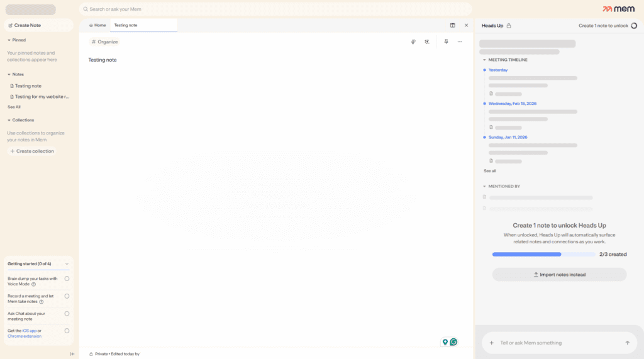
Task: Click See all under Meeting Timeline
Action: click(x=489, y=171)
